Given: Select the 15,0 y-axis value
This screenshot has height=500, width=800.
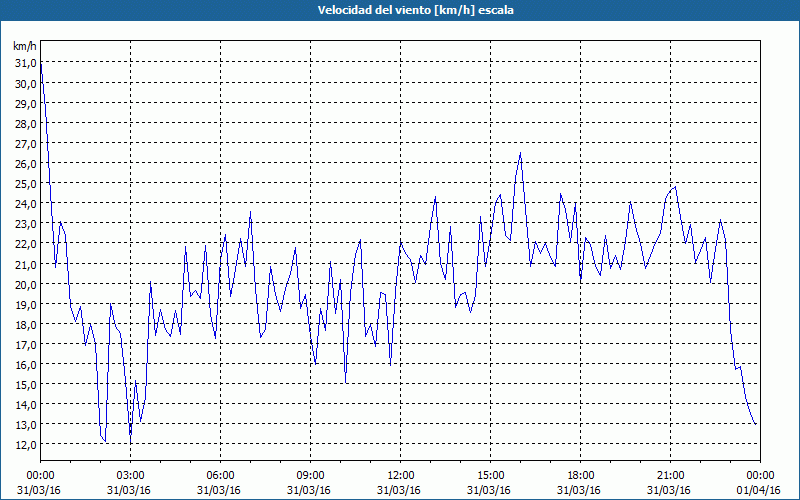Looking at the screenshot, I should tap(26, 385).
